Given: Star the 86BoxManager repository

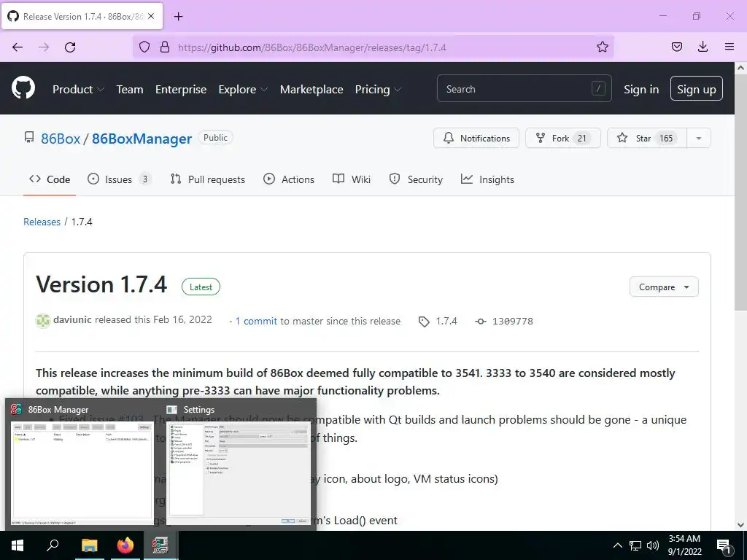Looking at the screenshot, I should point(647,138).
